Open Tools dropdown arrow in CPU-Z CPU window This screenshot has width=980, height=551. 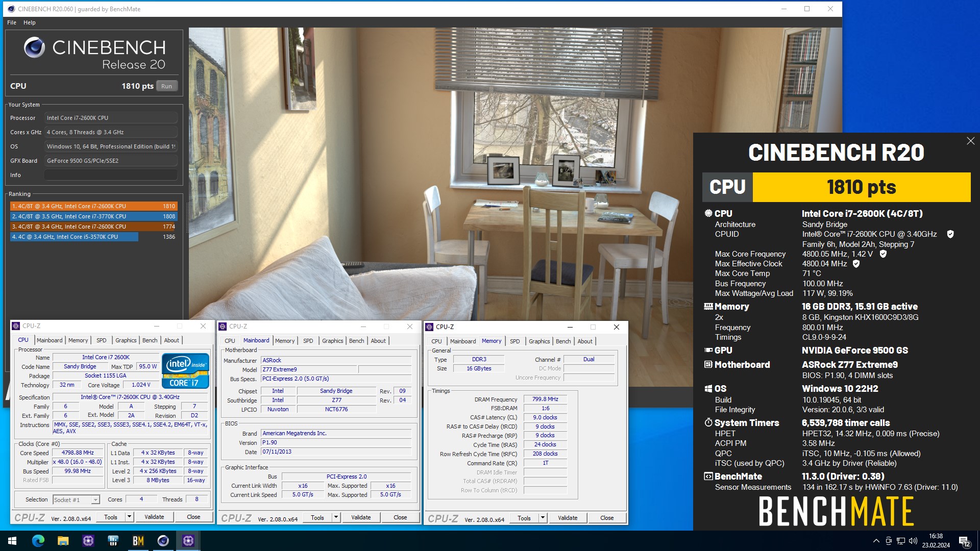129,517
